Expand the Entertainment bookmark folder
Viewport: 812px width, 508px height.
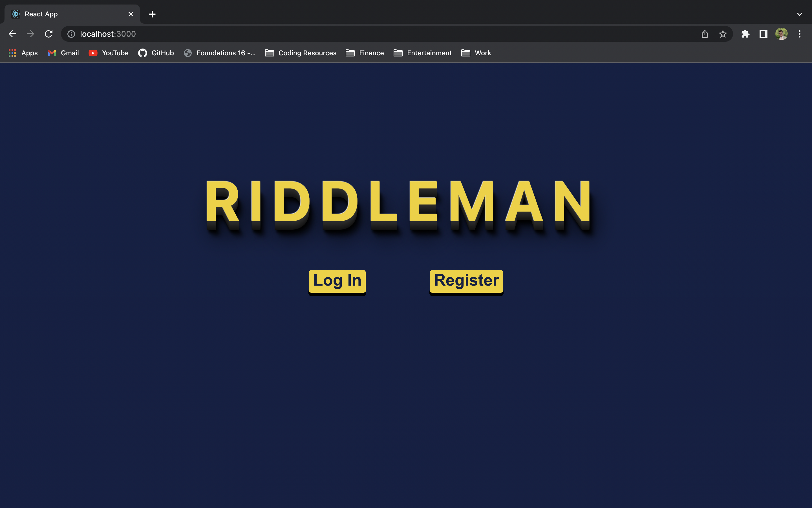point(423,53)
